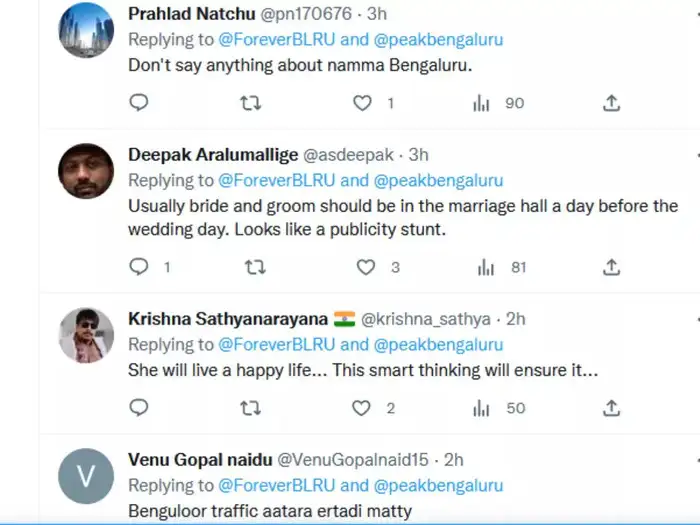Image resolution: width=700 pixels, height=525 pixels.
Task: Open Venu Gopal naidu's profile name
Action: [x=200, y=460]
